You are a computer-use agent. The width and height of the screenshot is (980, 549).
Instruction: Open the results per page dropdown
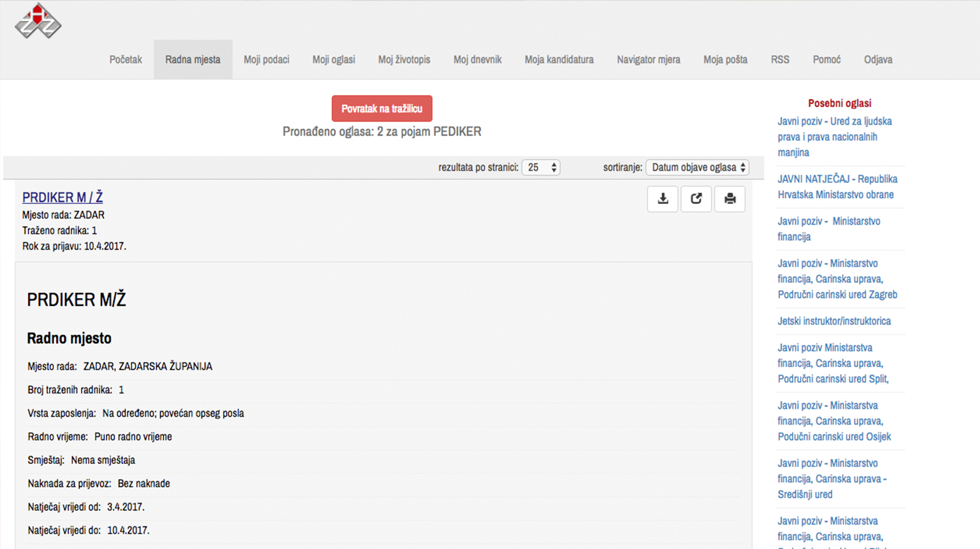(541, 168)
